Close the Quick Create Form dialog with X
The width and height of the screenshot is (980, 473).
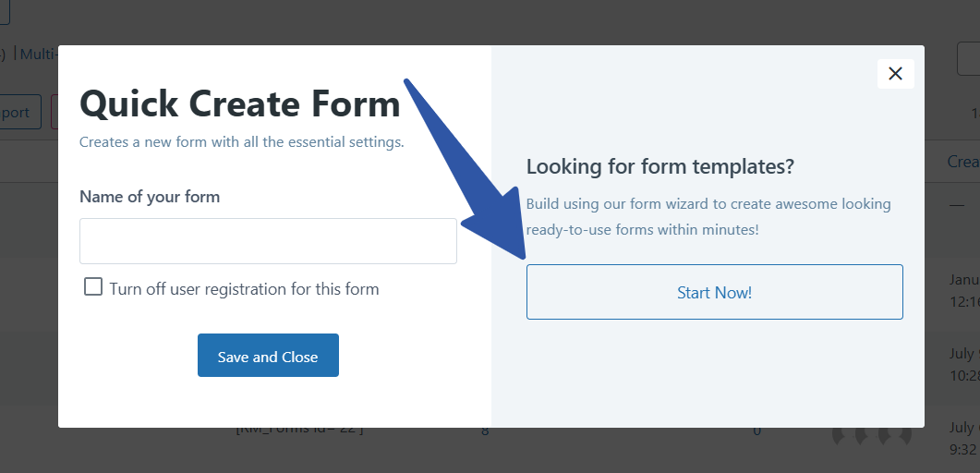pyautogui.click(x=895, y=74)
